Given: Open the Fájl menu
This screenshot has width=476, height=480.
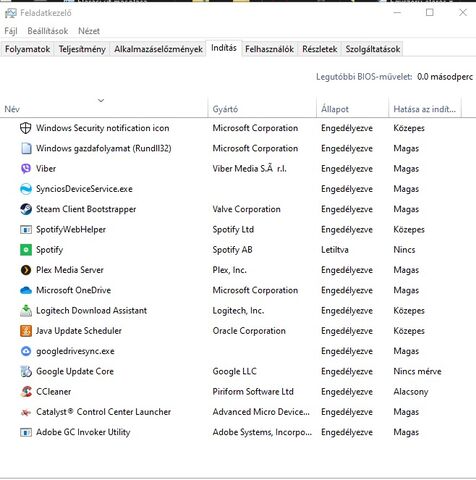Looking at the screenshot, I should tap(11, 31).
